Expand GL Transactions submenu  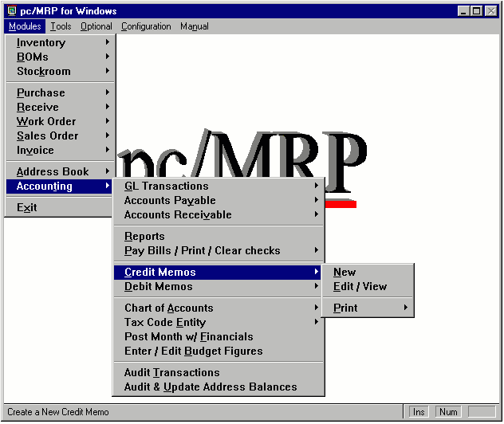[x=219, y=186]
